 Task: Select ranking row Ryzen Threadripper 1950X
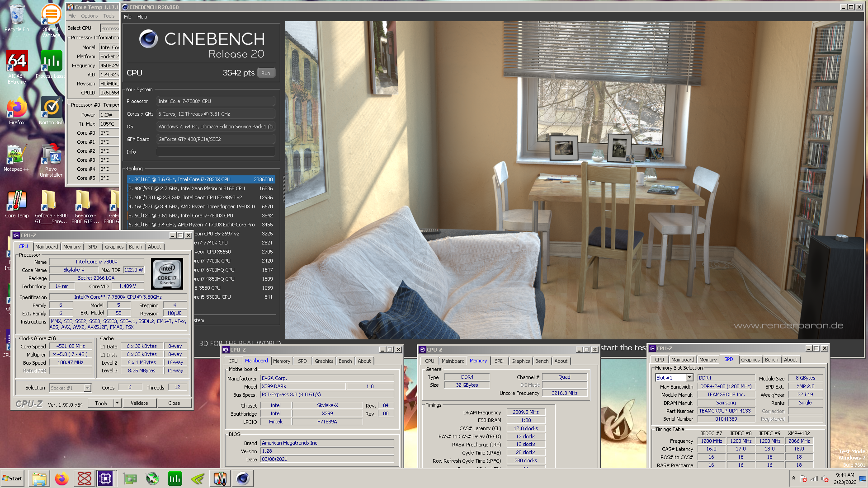(201, 206)
